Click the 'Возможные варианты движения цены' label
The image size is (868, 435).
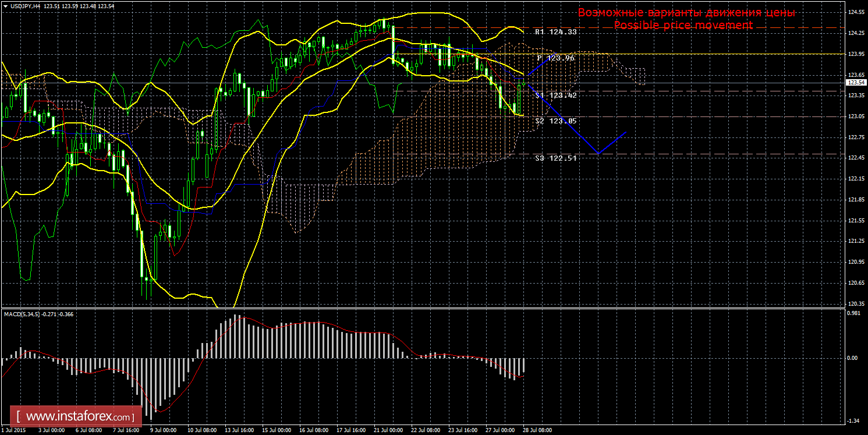[686, 13]
